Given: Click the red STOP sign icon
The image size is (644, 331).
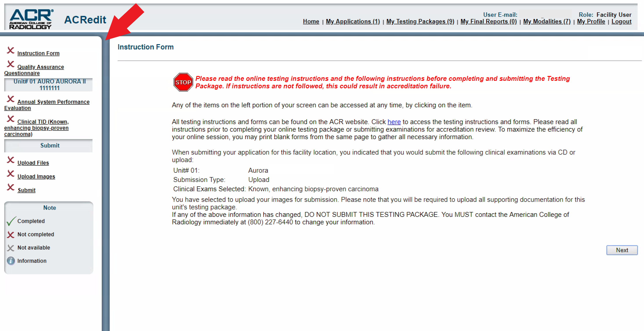Looking at the screenshot, I should 183,82.
